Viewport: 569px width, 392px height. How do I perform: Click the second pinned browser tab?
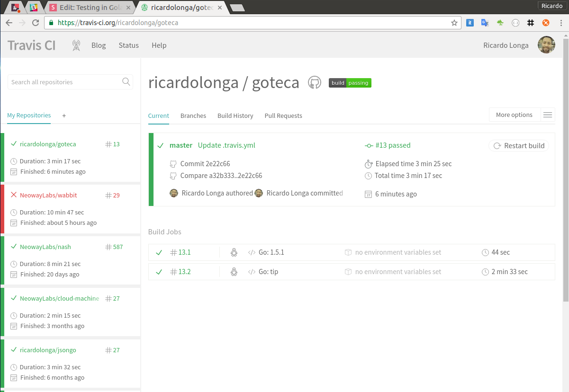(33, 8)
